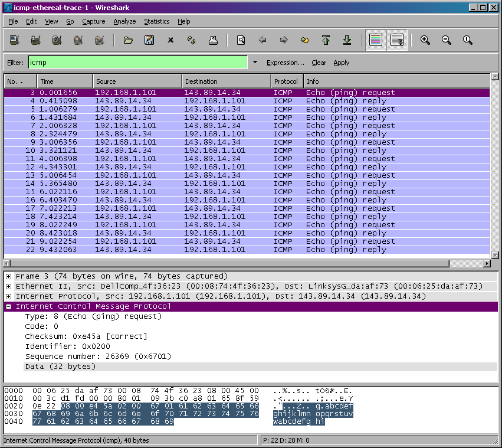The height and width of the screenshot is (448, 502).
Task: Open the Analyze menu
Action: pyautogui.click(x=124, y=21)
